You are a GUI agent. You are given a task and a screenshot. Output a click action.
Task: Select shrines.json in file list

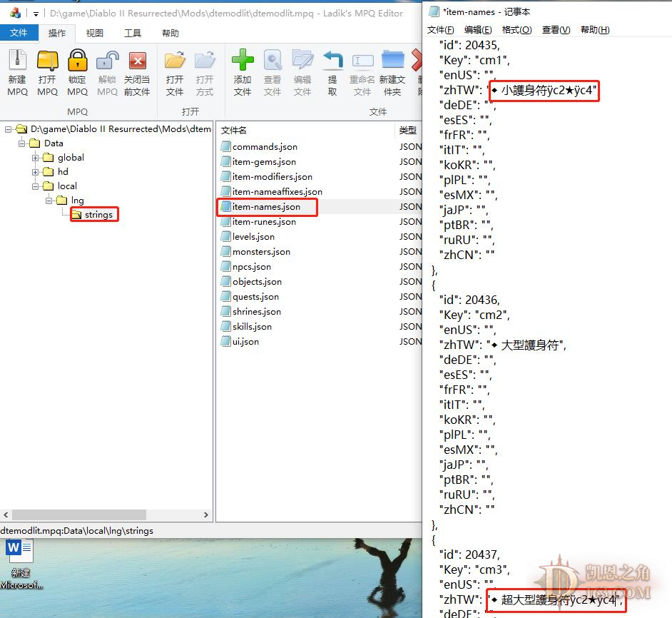tap(257, 312)
